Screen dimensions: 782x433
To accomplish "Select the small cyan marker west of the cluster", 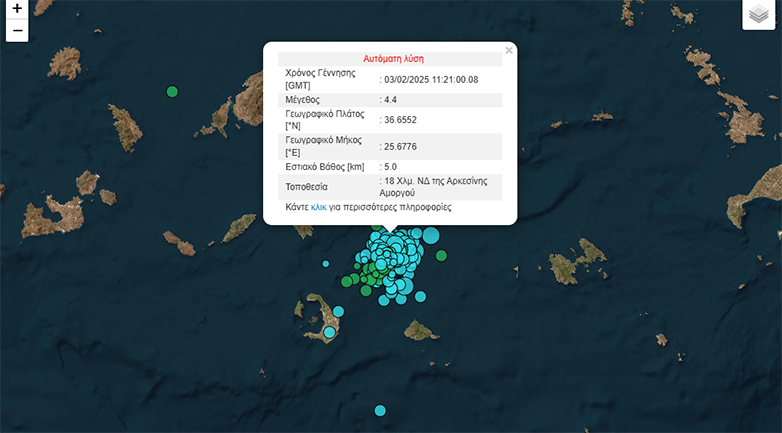I will pyautogui.click(x=326, y=264).
